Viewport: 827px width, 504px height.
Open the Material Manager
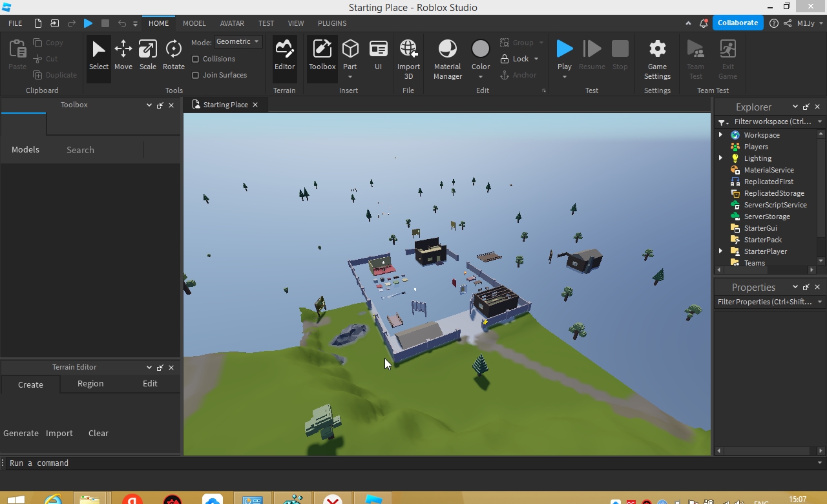coord(447,59)
